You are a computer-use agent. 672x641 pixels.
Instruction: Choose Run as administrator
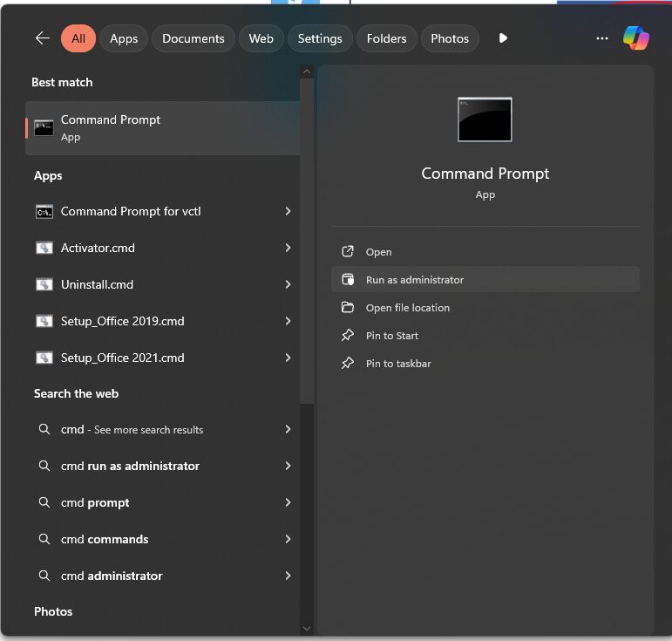485,280
